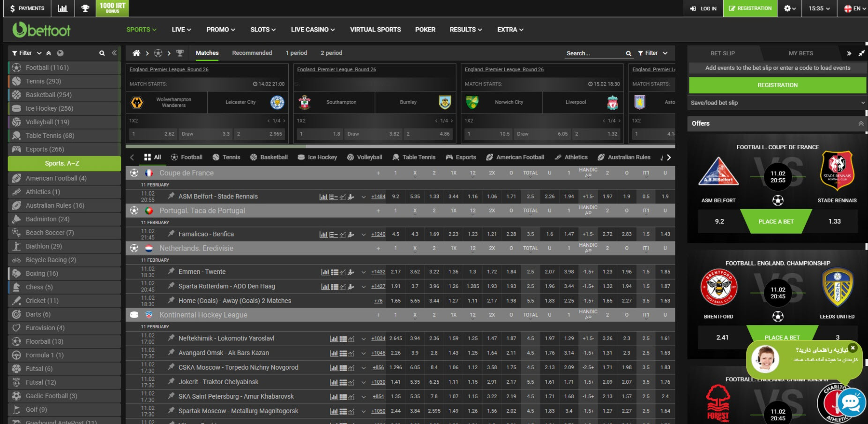The height and width of the screenshot is (424, 868).
Task: Select the Esports sport filter tab
Action: click(x=461, y=157)
